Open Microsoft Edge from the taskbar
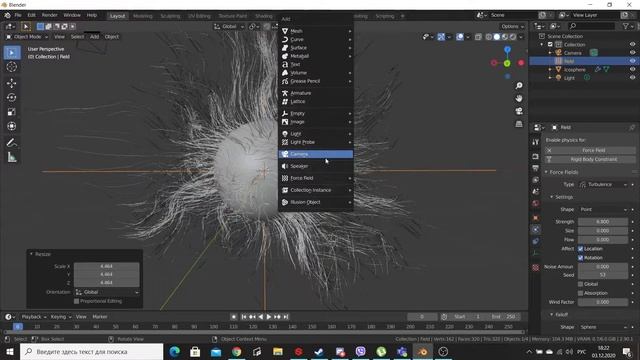This screenshot has width=640, height=360. 175,351
